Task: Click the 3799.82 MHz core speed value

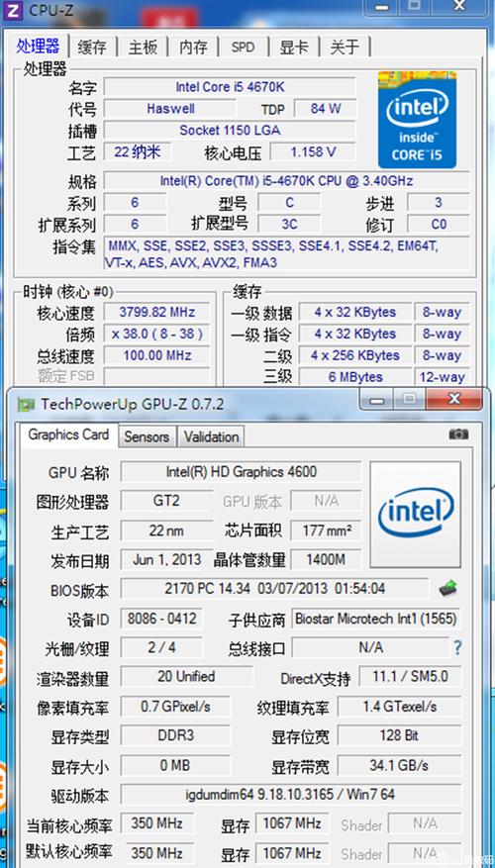Action: click(156, 312)
